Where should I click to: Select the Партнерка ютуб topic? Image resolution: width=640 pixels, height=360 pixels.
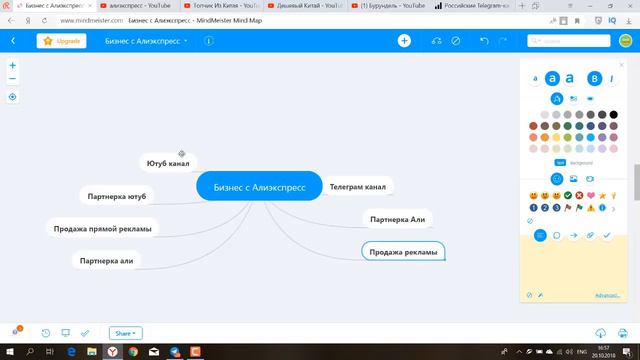pos(117,196)
